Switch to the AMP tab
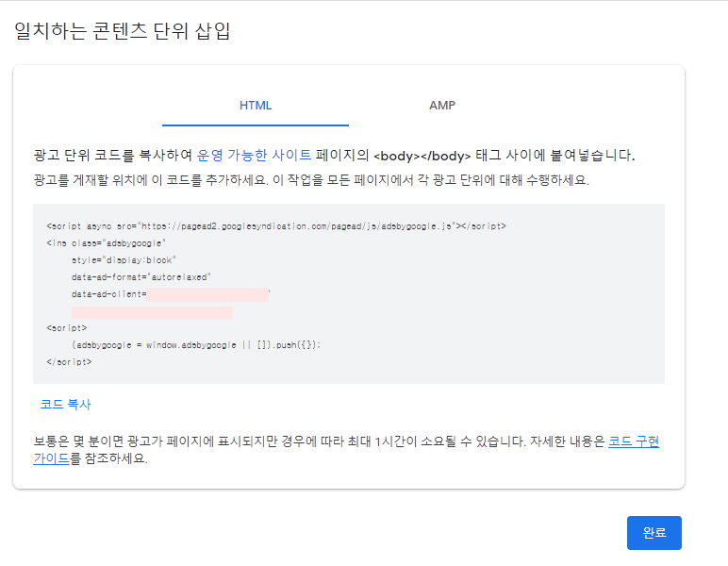The image size is (728, 566). pyautogui.click(x=442, y=106)
